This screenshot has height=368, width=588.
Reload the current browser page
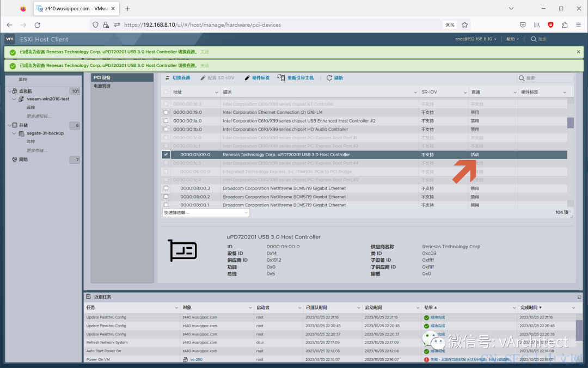[37, 24]
